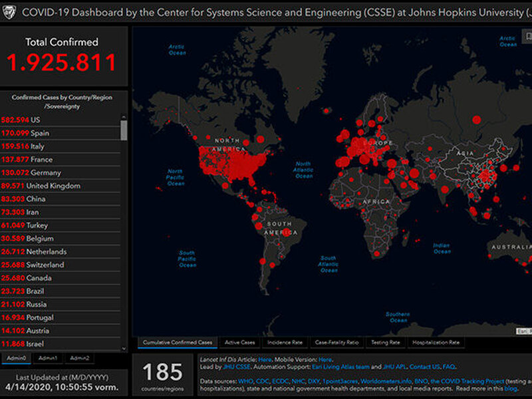Select the Admin2 tab
Screen dimensions: 532x399
pyautogui.click(x=79, y=358)
